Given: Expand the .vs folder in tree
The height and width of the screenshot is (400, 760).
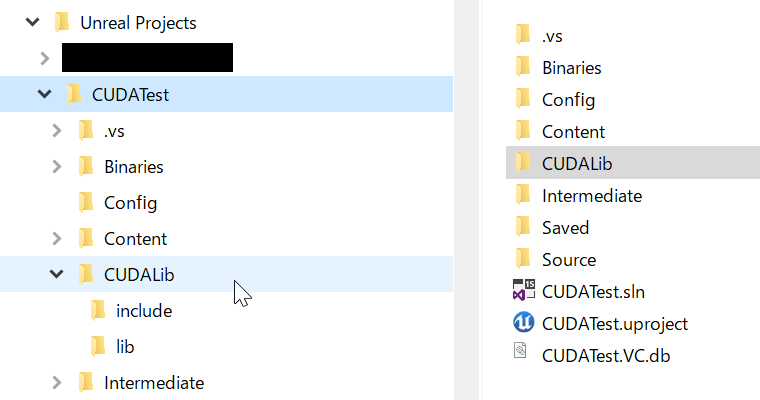Looking at the screenshot, I should click(x=57, y=130).
